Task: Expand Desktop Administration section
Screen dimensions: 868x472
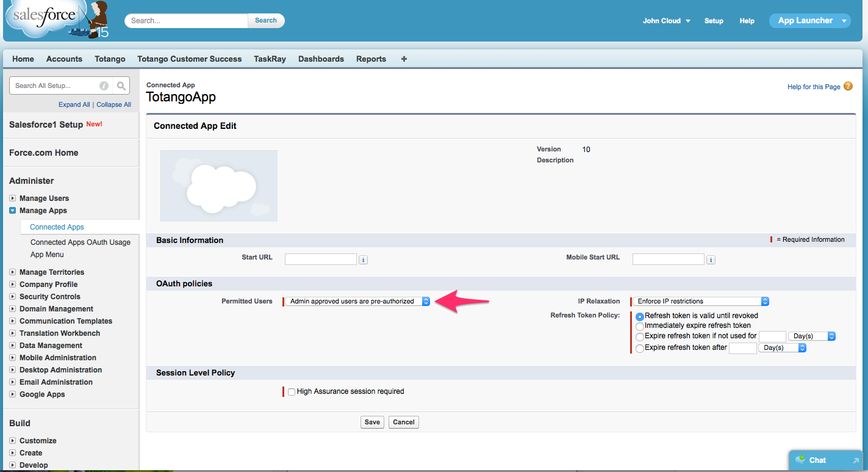Action: [13, 370]
